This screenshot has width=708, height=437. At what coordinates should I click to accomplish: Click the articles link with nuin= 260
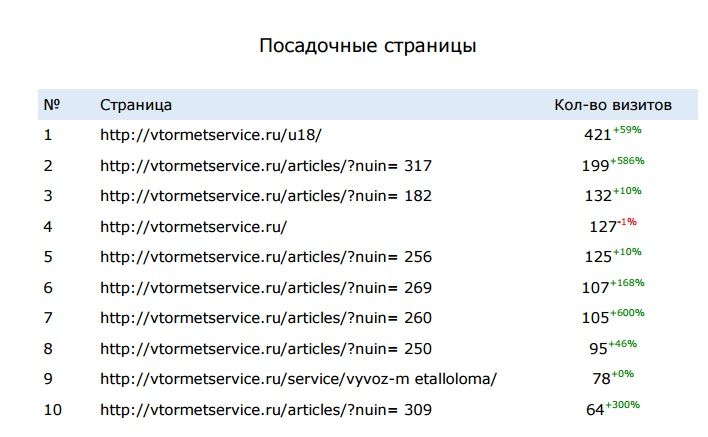coord(266,318)
